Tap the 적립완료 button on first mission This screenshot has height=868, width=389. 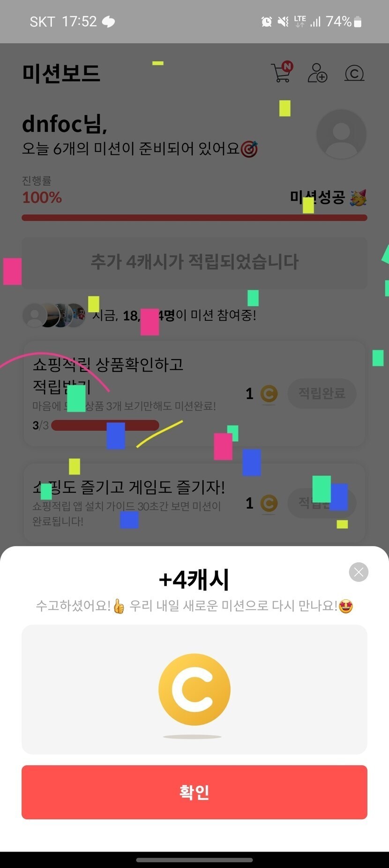pyautogui.click(x=322, y=393)
